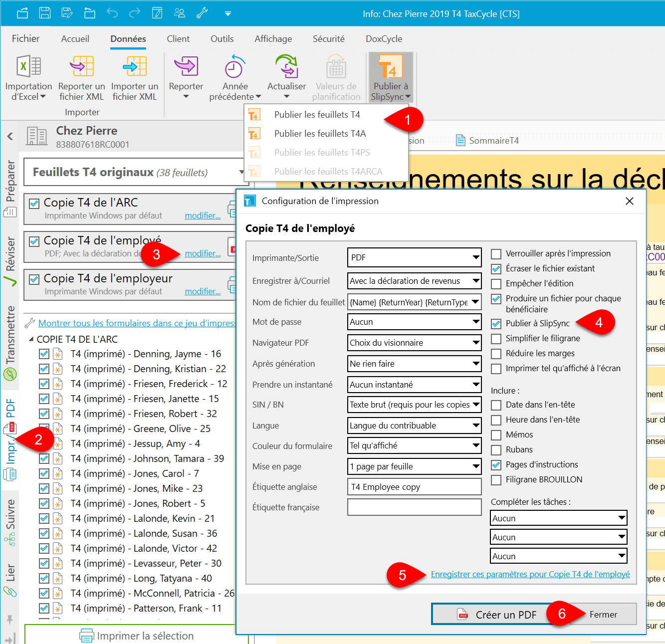Image resolution: width=665 pixels, height=644 pixels.
Task: Click the Undo arrow in the title bar
Action: pos(112,13)
